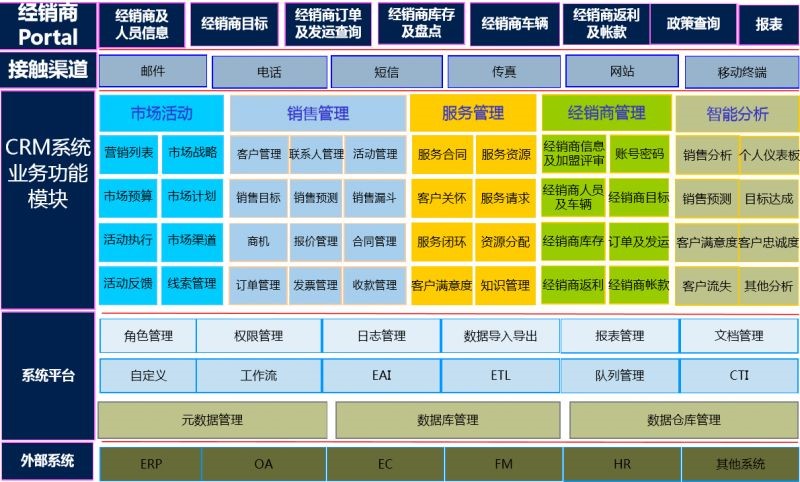Select the 智能分析 module header
The height and width of the screenshot is (482, 800).
pyautogui.click(x=737, y=114)
